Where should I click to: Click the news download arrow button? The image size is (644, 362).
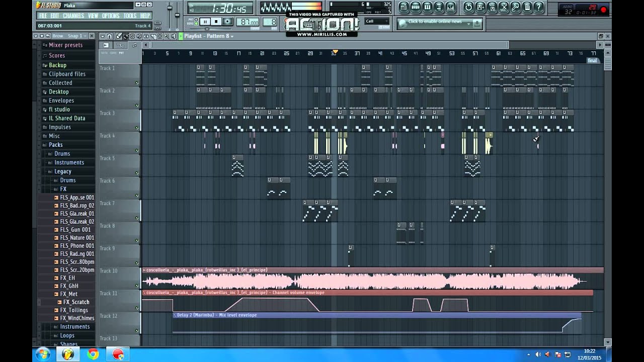coord(477,24)
